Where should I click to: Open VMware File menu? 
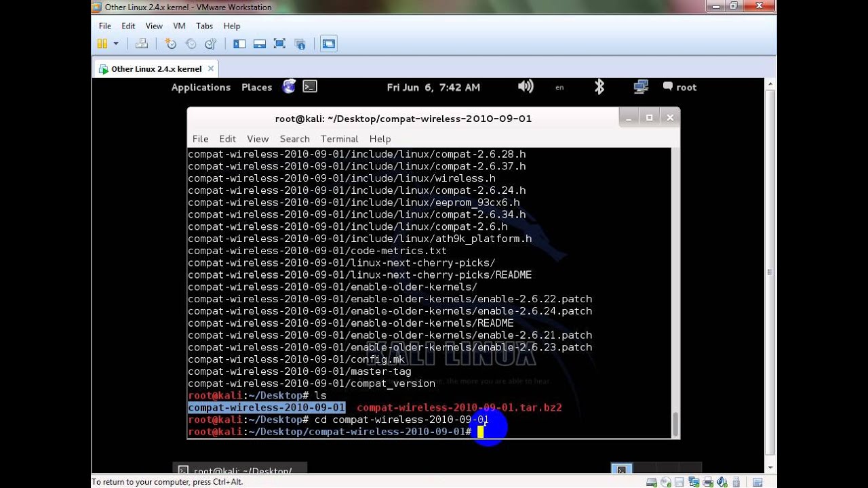coord(105,26)
